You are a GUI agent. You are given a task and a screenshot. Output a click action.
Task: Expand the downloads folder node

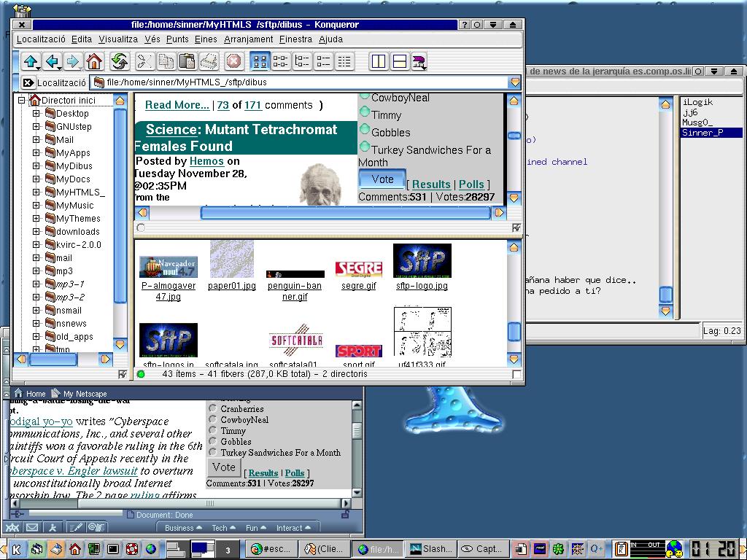(36, 231)
